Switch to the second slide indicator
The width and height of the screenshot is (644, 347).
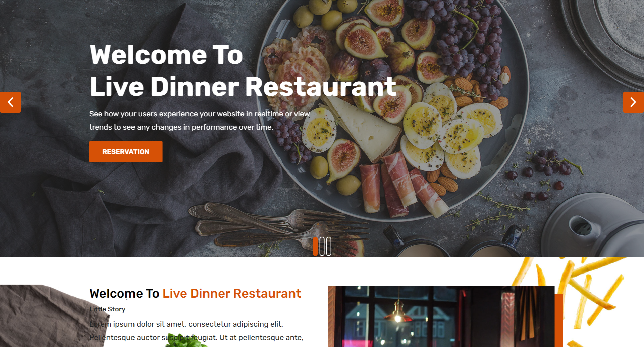[322, 247]
